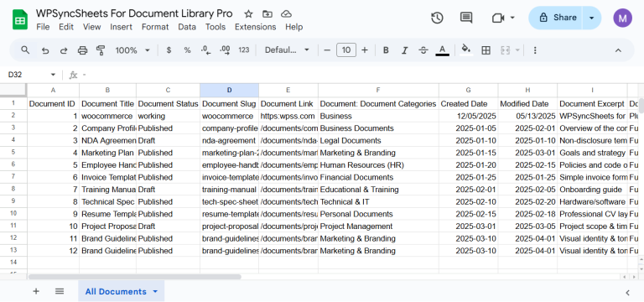
Task: Click the formula bar input
Action: (x=361, y=75)
